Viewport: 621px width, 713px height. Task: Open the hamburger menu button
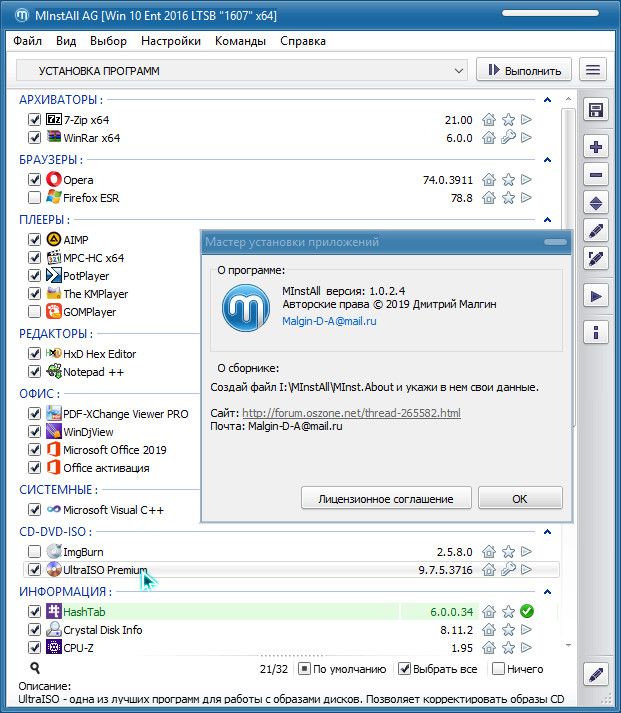593,70
